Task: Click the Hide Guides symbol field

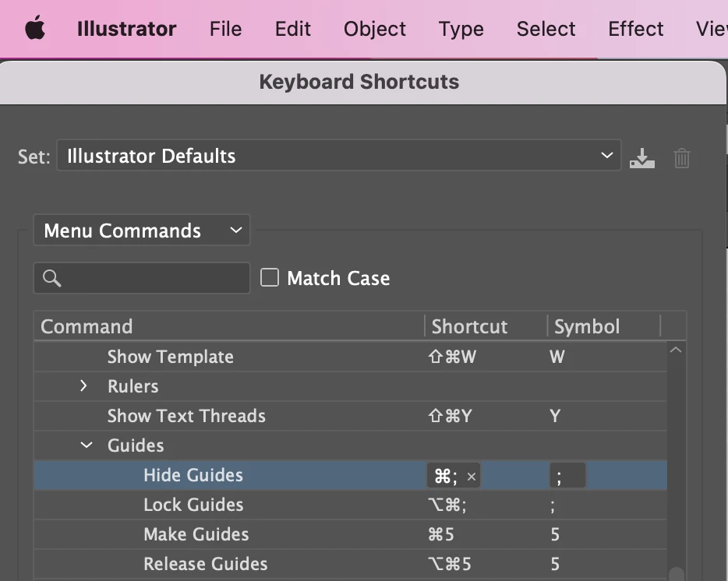Action: pyautogui.click(x=567, y=476)
